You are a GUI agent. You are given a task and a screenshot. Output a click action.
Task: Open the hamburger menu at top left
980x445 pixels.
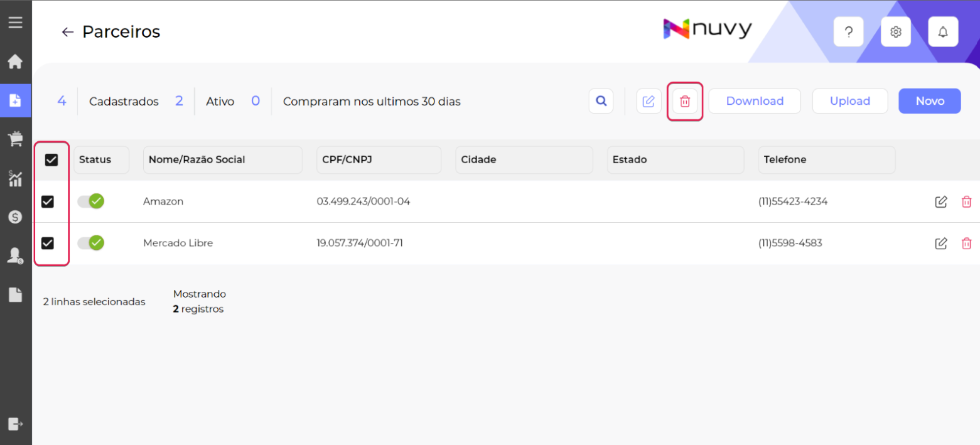point(15,21)
